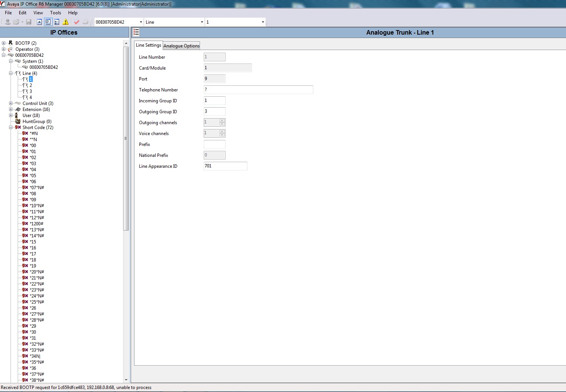
Task: Open the Edit menu
Action: click(23, 13)
